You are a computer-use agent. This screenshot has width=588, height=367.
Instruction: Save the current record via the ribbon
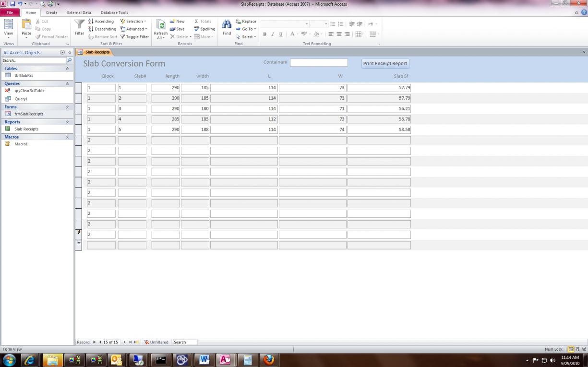point(177,29)
